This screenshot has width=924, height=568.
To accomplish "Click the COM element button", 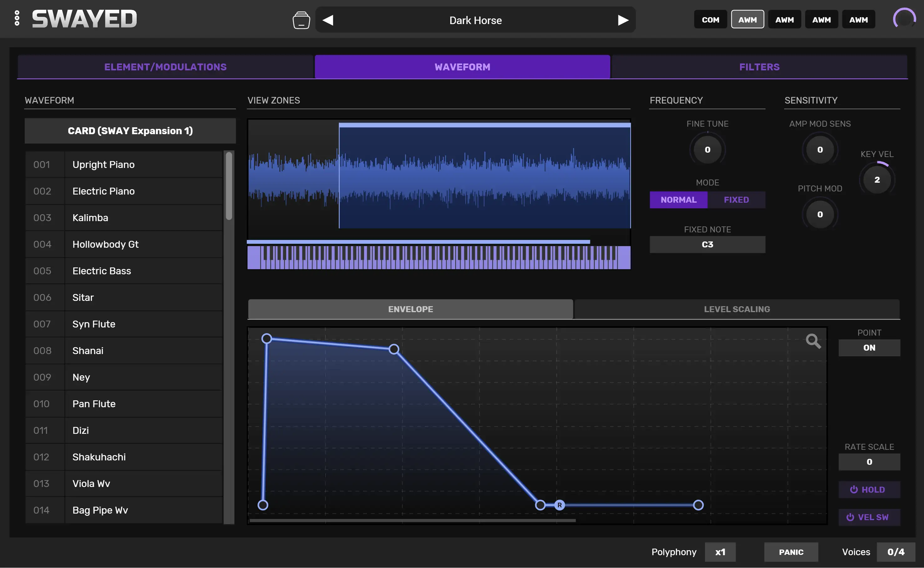I will point(710,19).
